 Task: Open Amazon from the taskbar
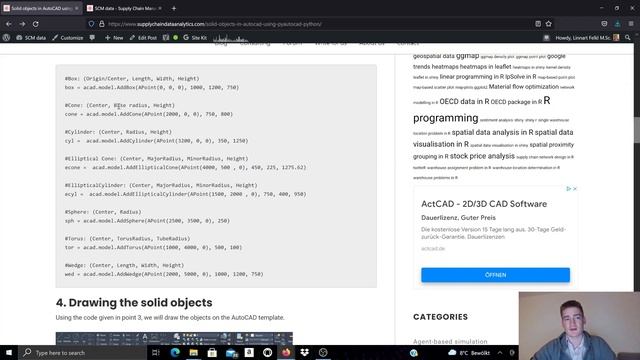(249, 353)
